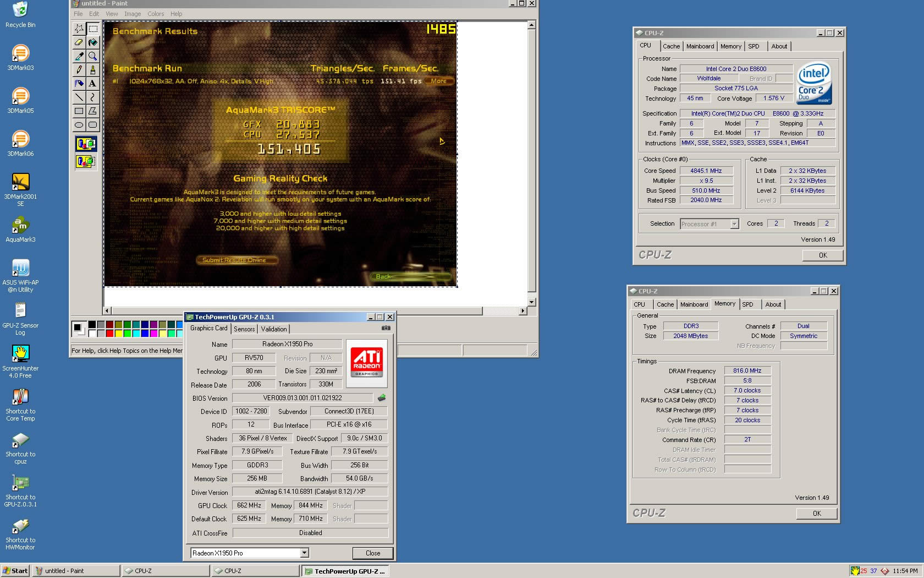
Task: Open the Processor #1 selection dropdown
Action: click(734, 224)
